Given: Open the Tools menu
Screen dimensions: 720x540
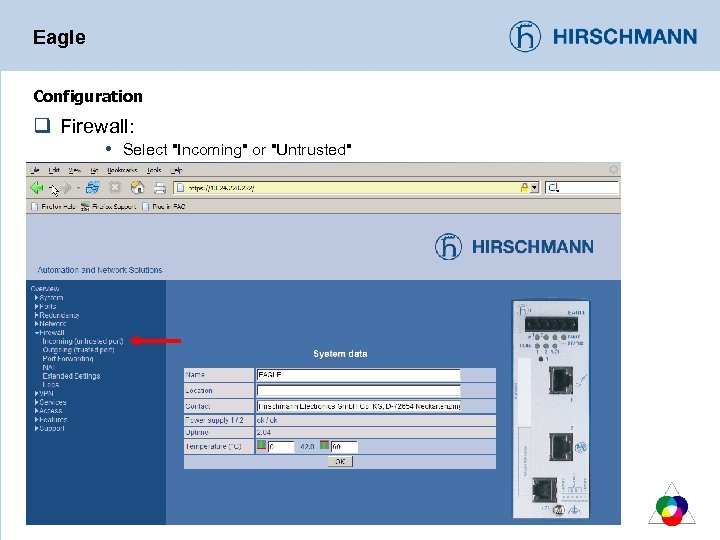Looking at the screenshot, I should click(154, 170).
